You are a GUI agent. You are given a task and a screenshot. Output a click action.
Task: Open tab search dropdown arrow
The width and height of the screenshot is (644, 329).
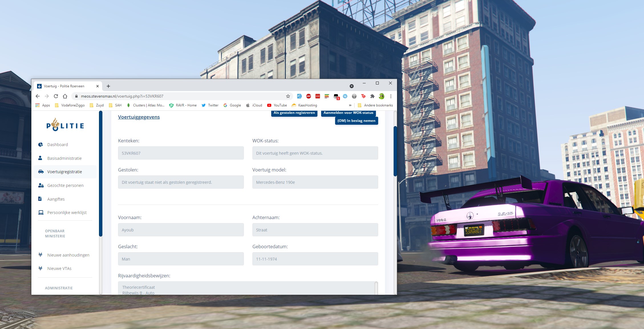[352, 86]
